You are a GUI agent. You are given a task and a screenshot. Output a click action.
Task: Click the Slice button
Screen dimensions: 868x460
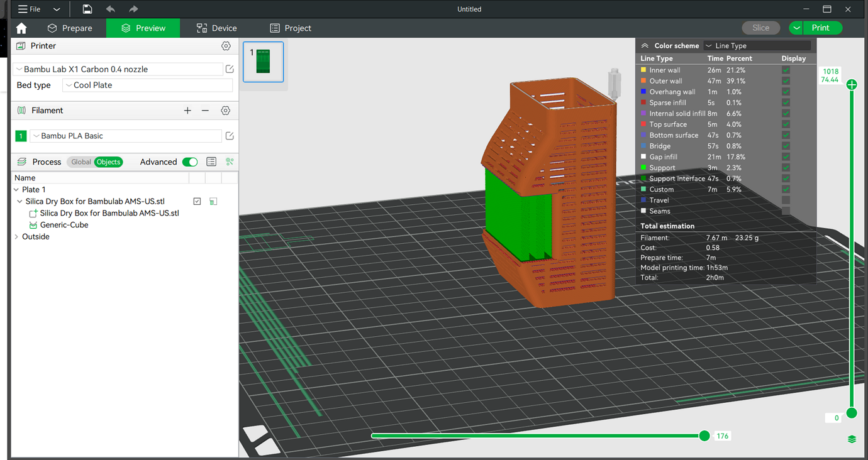pos(761,28)
